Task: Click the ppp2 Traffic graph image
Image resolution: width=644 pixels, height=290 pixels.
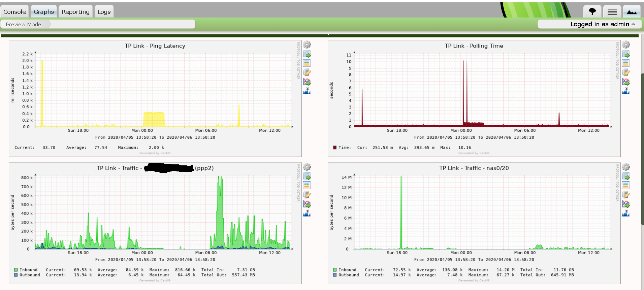Action: pos(155,223)
